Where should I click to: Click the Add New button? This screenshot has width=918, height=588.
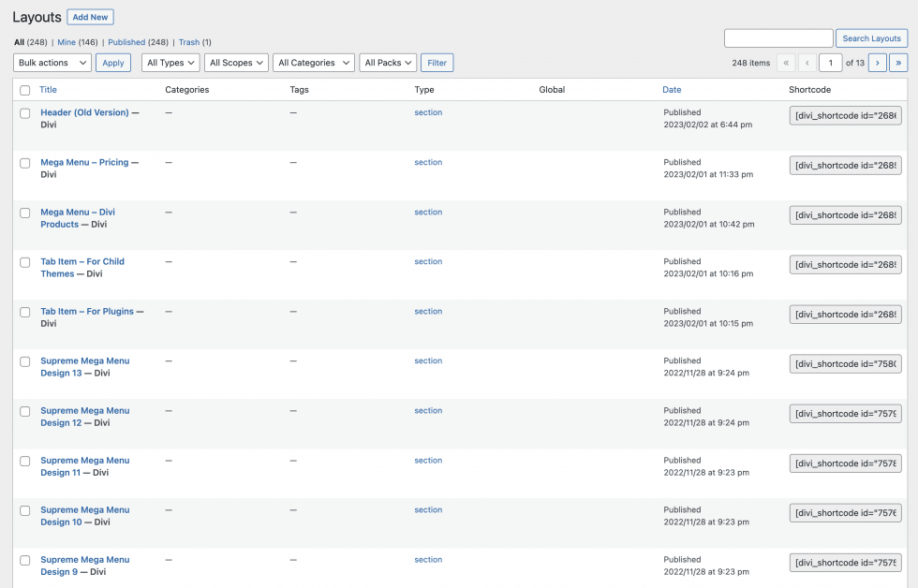[x=90, y=17]
